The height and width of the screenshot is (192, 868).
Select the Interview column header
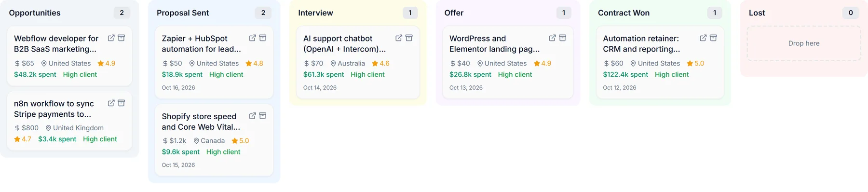coord(315,13)
